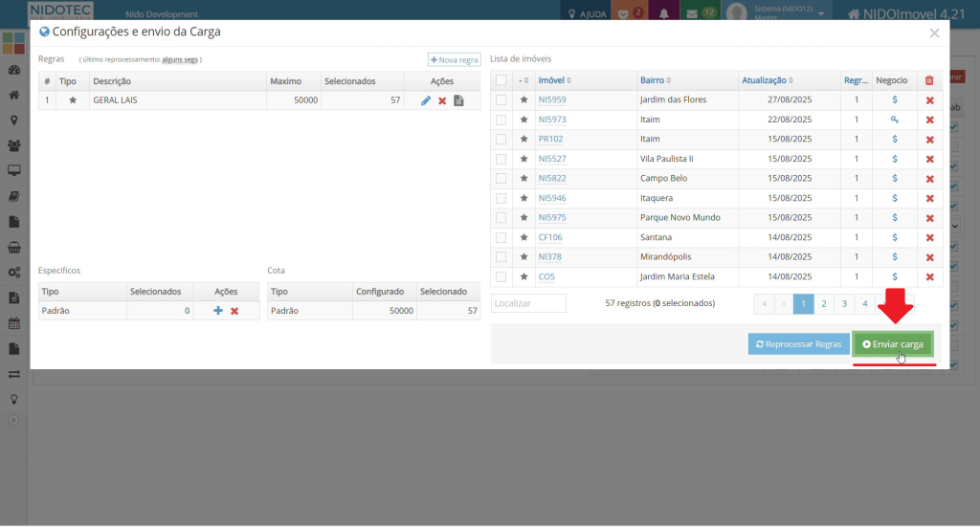Click the star icon on NI5973 row
980x527 pixels.
click(523, 120)
